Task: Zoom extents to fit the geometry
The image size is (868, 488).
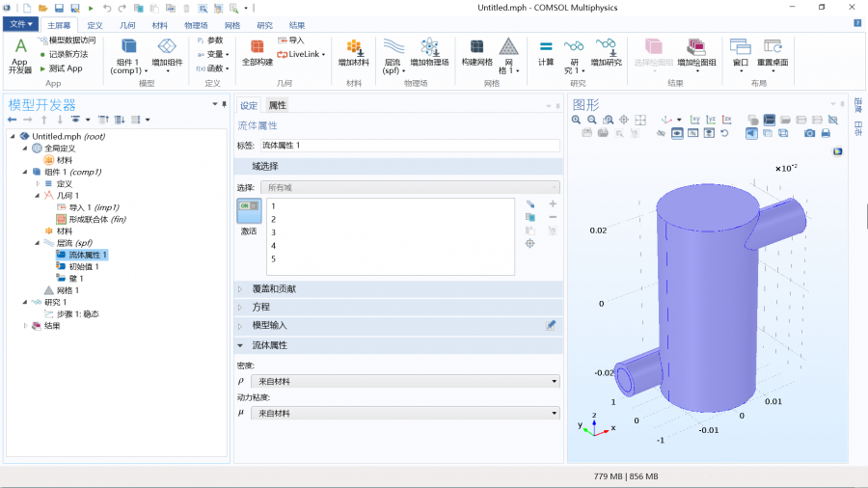Action: pyautogui.click(x=640, y=120)
